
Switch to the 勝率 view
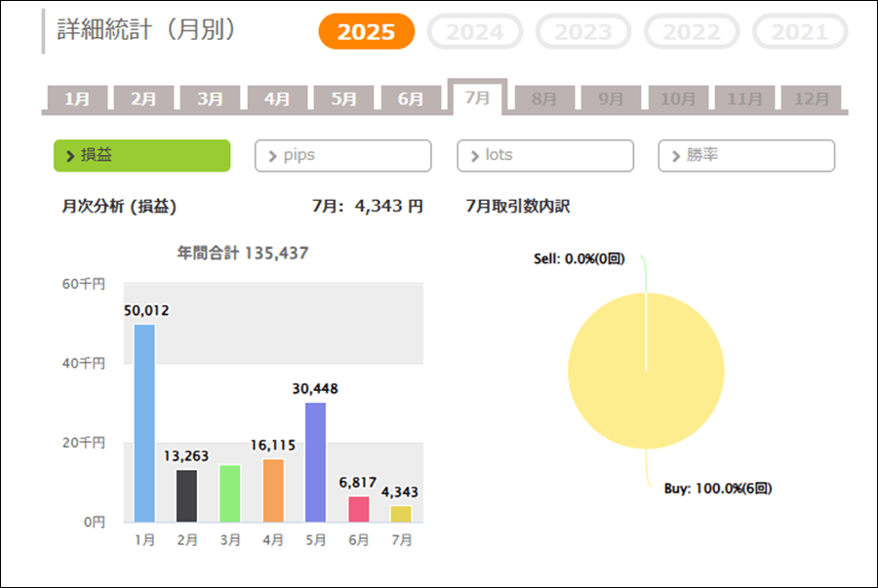746,155
